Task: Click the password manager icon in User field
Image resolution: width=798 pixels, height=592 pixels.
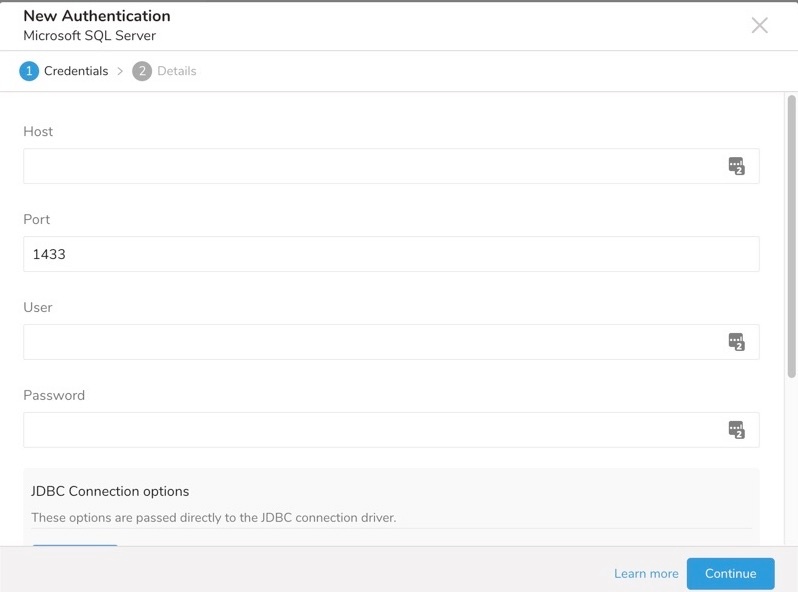Action: 737,342
